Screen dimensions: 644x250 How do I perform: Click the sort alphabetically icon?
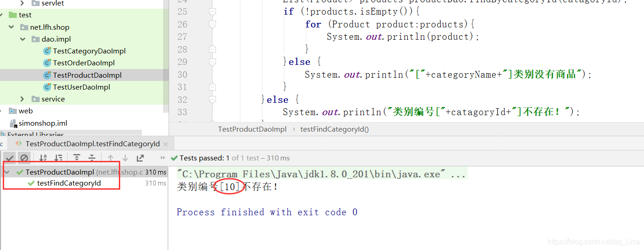(x=43, y=158)
